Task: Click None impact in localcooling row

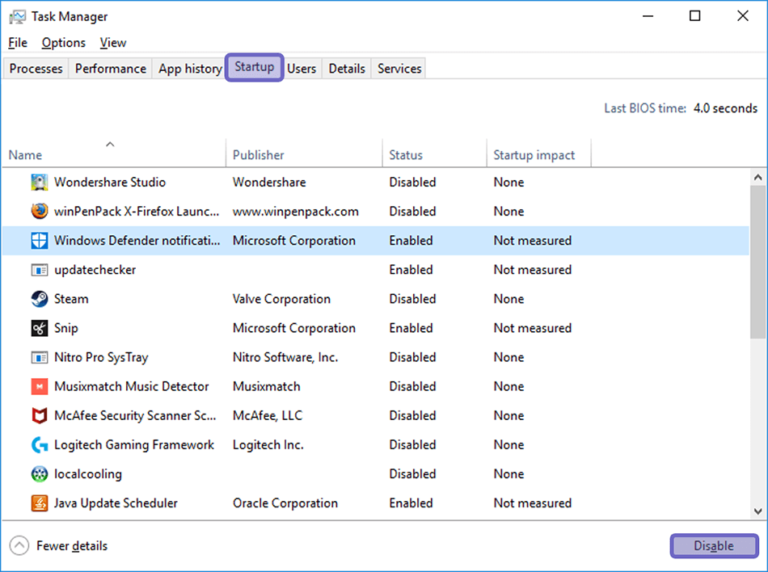Action: 509,474
